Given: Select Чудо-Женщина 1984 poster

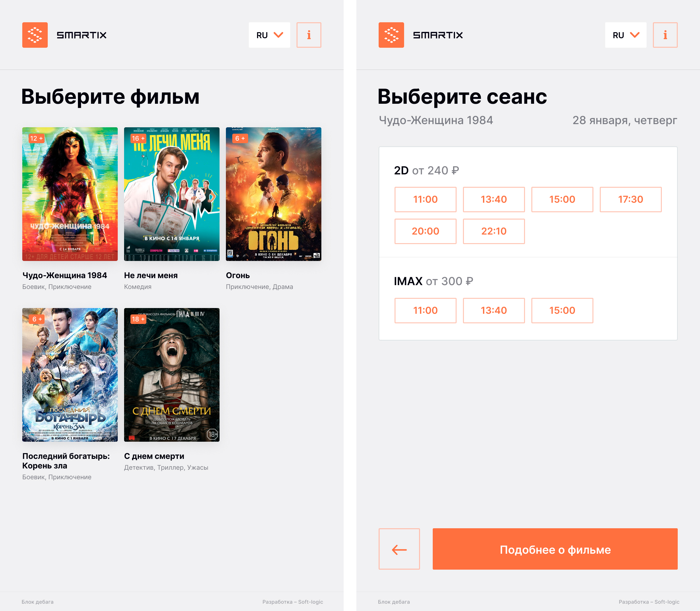Looking at the screenshot, I should click(x=70, y=194).
